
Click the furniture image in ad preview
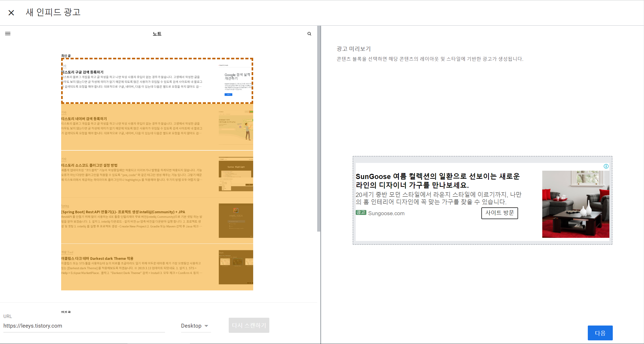[576, 204]
